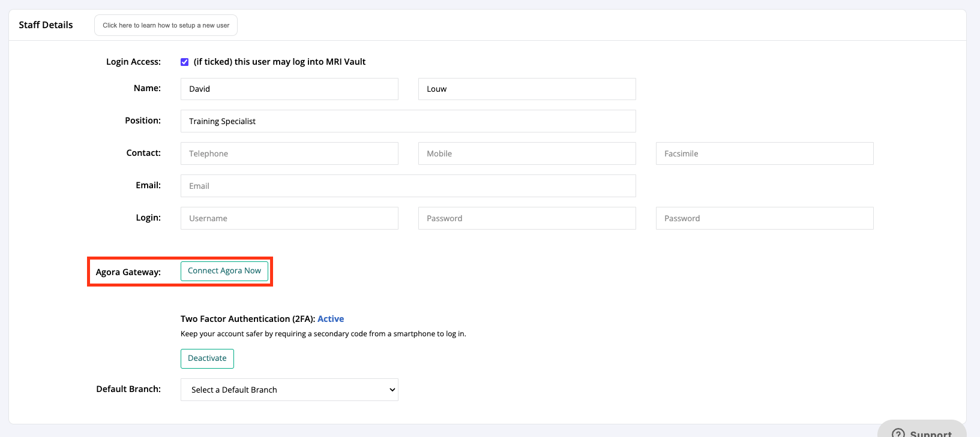
Task: Click the first Password field
Action: [x=527, y=218]
